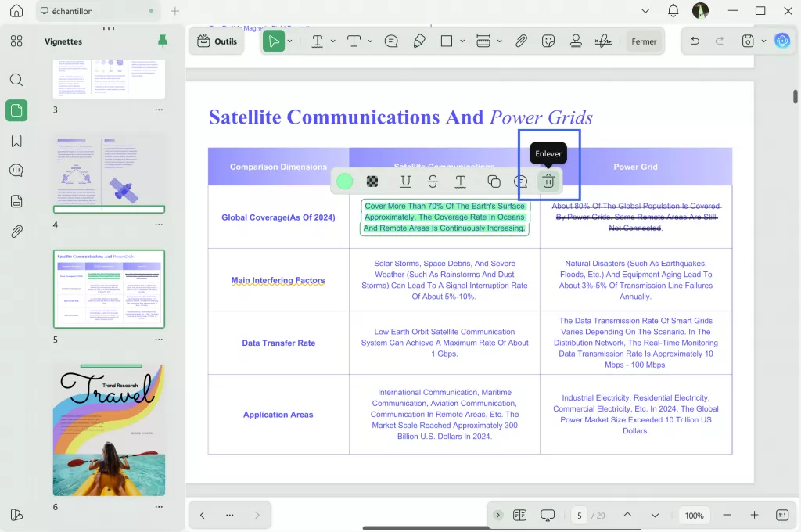Select the pencil drawing tool
The height and width of the screenshot is (532, 801).
419,41
